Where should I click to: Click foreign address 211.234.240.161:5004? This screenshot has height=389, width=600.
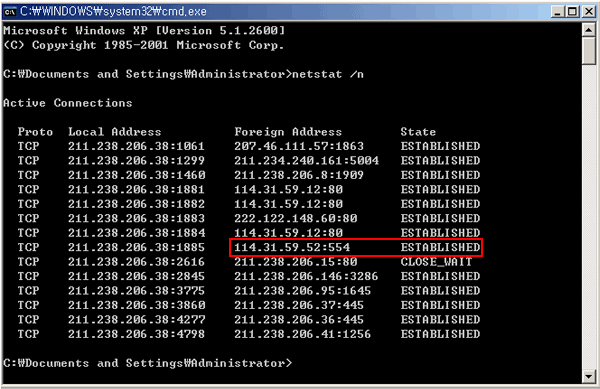pyautogui.click(x=307, y=161)
